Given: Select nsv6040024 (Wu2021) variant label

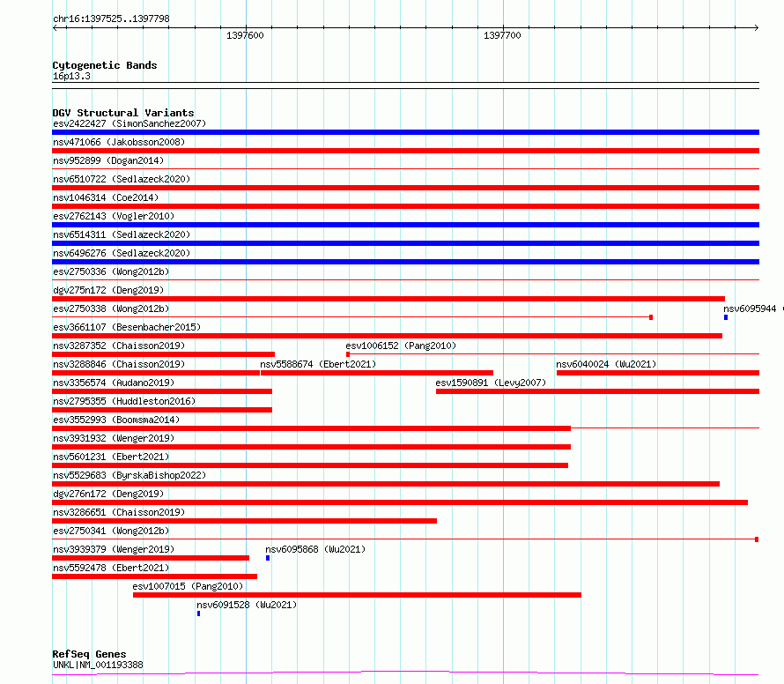Looking at the screenshot, I should [606, 364].
